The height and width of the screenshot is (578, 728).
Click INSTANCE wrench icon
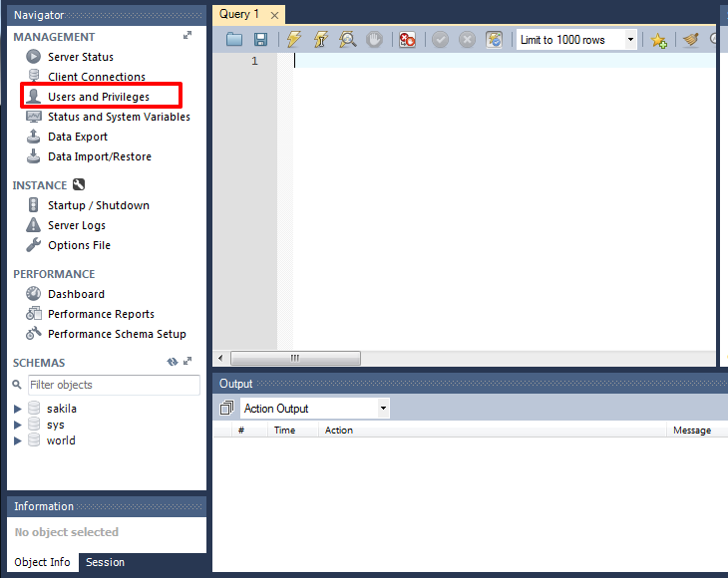coord(79,184)
